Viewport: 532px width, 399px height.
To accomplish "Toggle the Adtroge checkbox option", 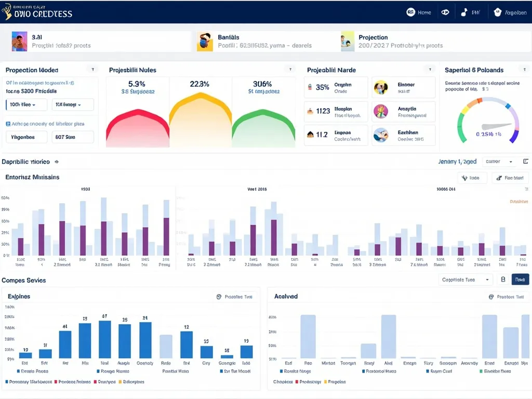I will tap(8, 124).
